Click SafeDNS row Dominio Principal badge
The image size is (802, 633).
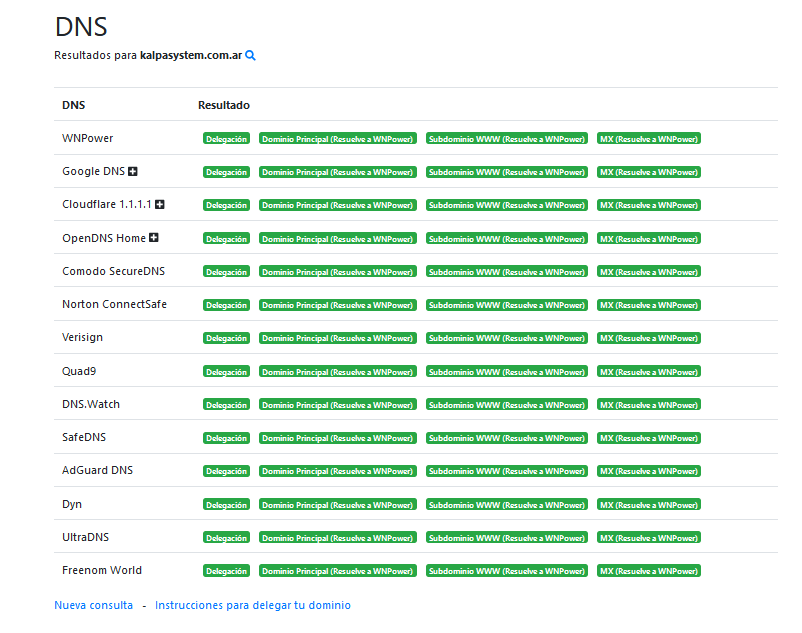[x=338, y=438]
